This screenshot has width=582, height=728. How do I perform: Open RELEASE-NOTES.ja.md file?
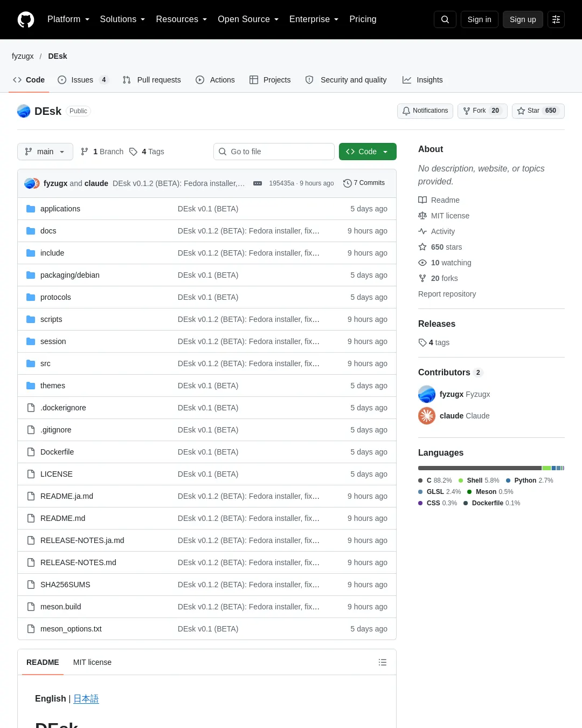click(82, 540)
